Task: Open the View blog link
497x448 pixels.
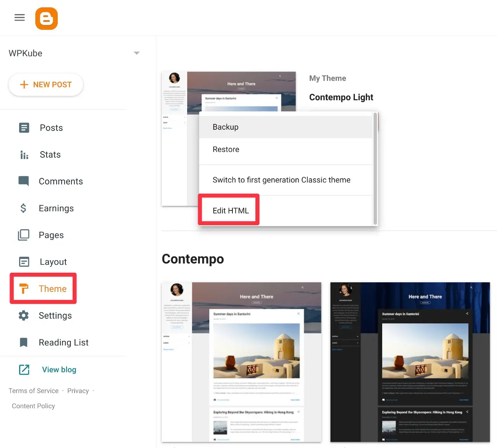Action: pos(59,370)
